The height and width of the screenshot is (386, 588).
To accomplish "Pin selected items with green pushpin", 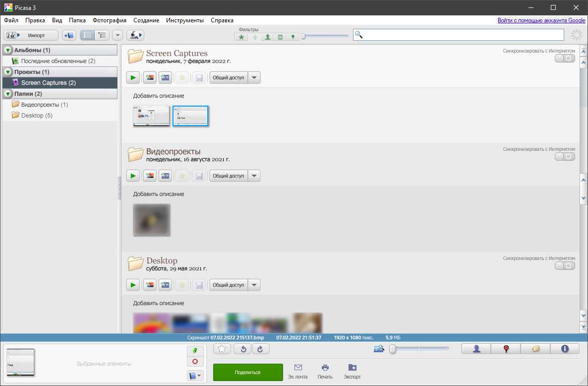I will (x=195, y=350).
